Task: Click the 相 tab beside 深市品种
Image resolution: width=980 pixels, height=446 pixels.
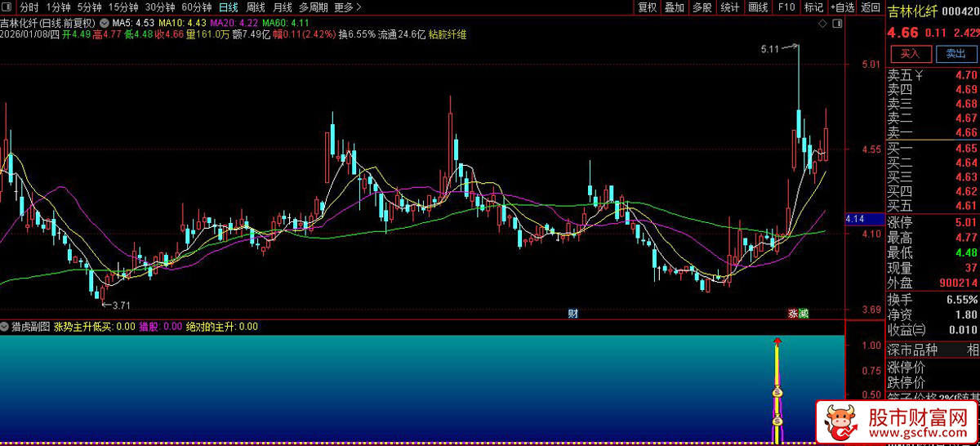Action: (973, 350)
